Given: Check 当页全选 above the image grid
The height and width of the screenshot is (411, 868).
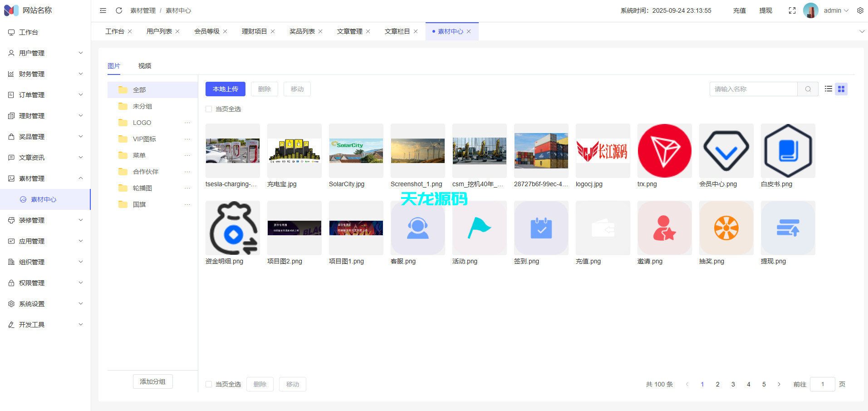Looking at the screenshot, I should [x=209, y=109].
